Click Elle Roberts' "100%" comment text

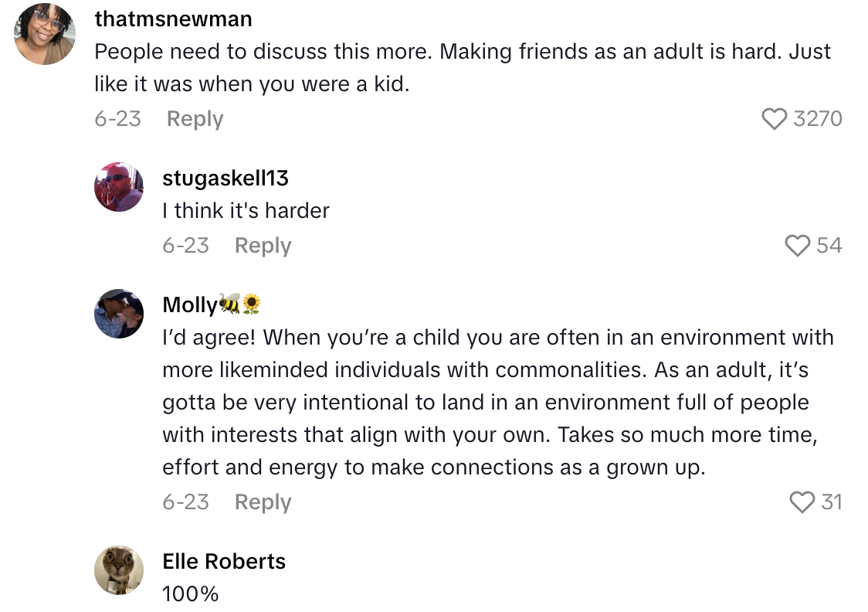(x=191, y=594)
